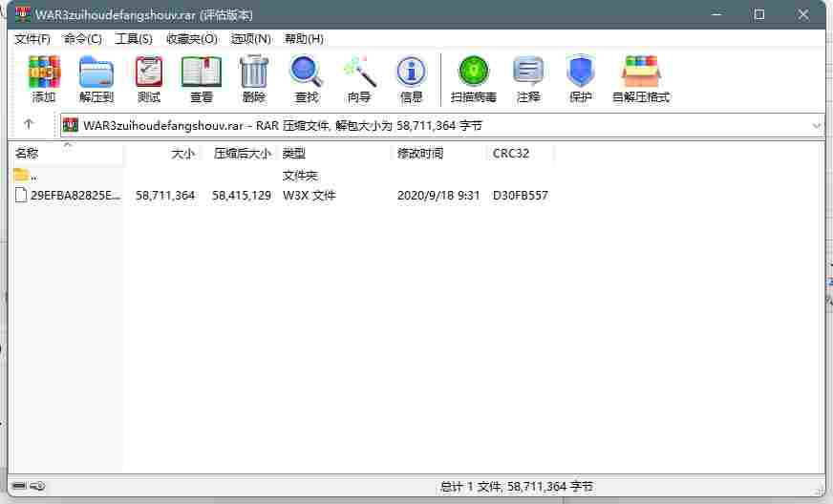Click the archive path address field
Image resolution: width=833 pixels, height=504 pixels.
point(442,126)
